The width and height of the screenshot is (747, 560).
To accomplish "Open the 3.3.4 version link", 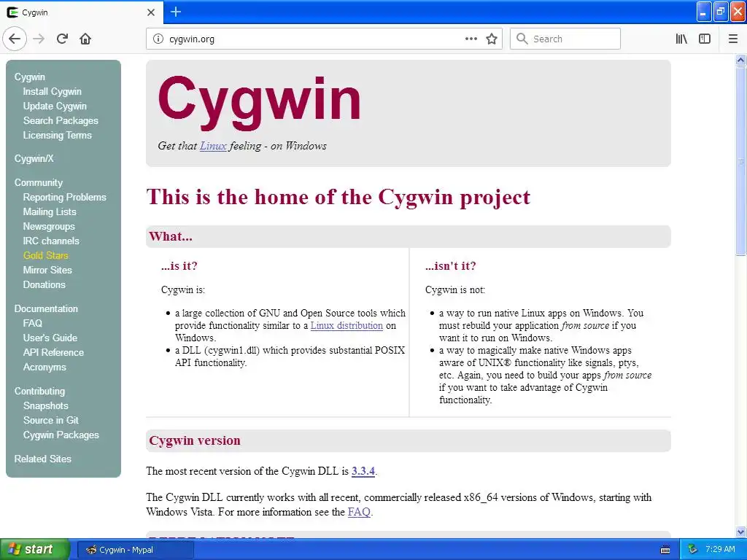I will (x=363, y=471).
